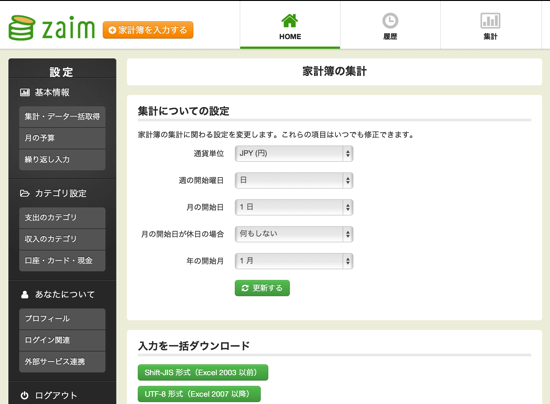The image size is (550, 404).
Task: Switch to the 履歴 tab label
Action: click(390, 36)
